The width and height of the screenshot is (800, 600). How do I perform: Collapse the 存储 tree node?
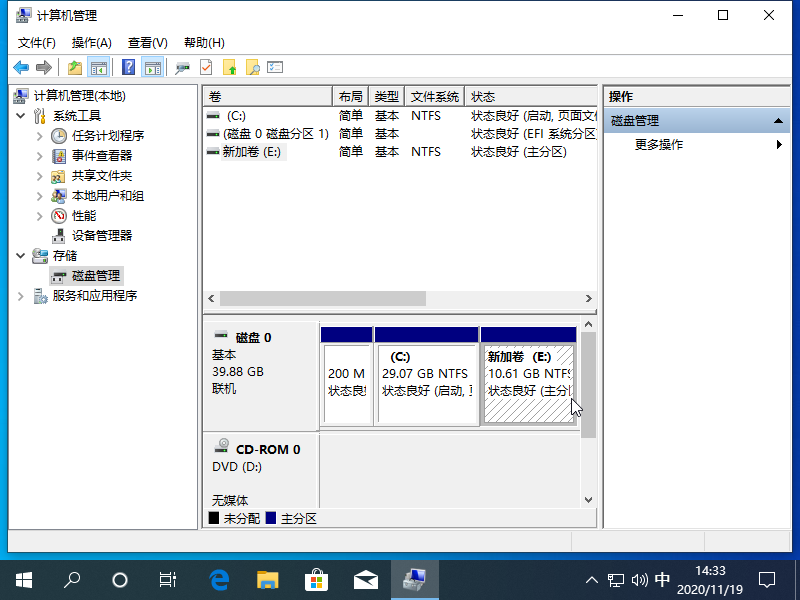click(x=20, y=256)
